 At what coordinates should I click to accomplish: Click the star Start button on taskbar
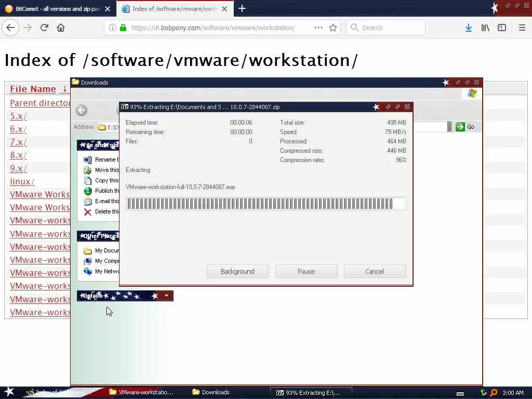click(9, 392)
